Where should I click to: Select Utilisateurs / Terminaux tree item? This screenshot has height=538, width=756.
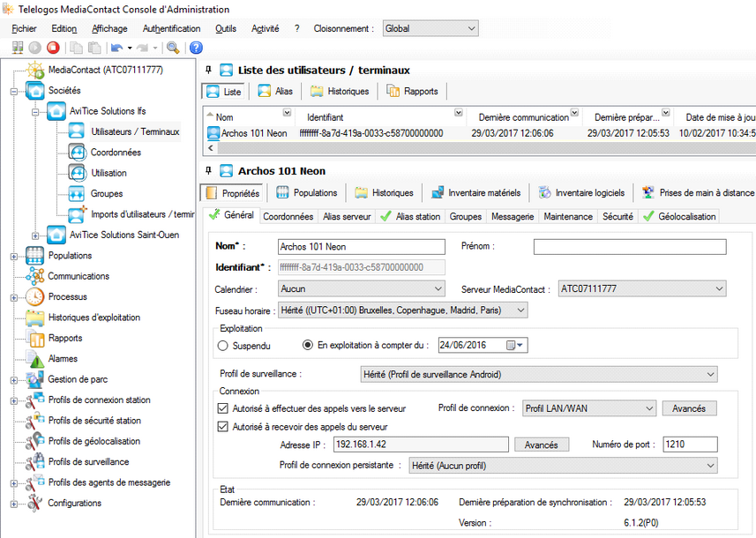point(136,131)
